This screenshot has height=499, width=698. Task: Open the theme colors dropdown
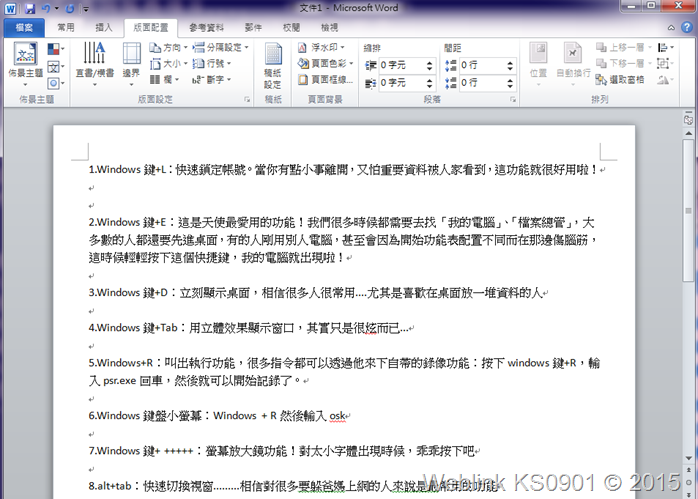pyautogui.click(x=56, y=49)
